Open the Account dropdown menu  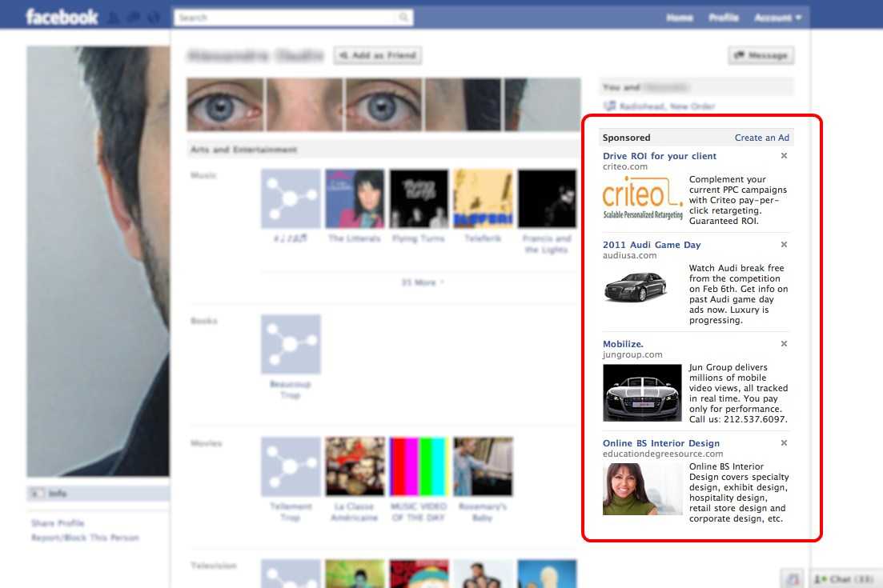776,18
